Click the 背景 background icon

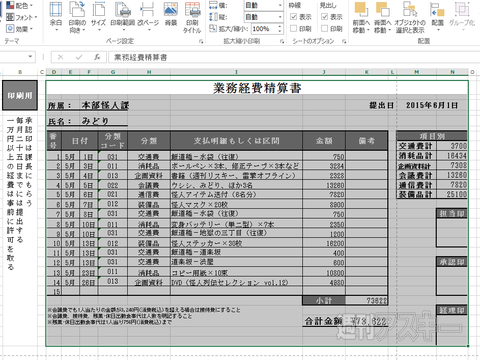[171, 14]
